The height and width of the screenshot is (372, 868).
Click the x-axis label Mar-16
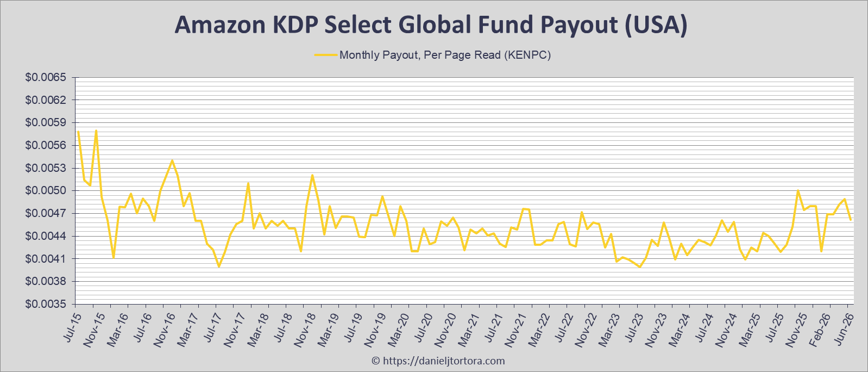117,330
